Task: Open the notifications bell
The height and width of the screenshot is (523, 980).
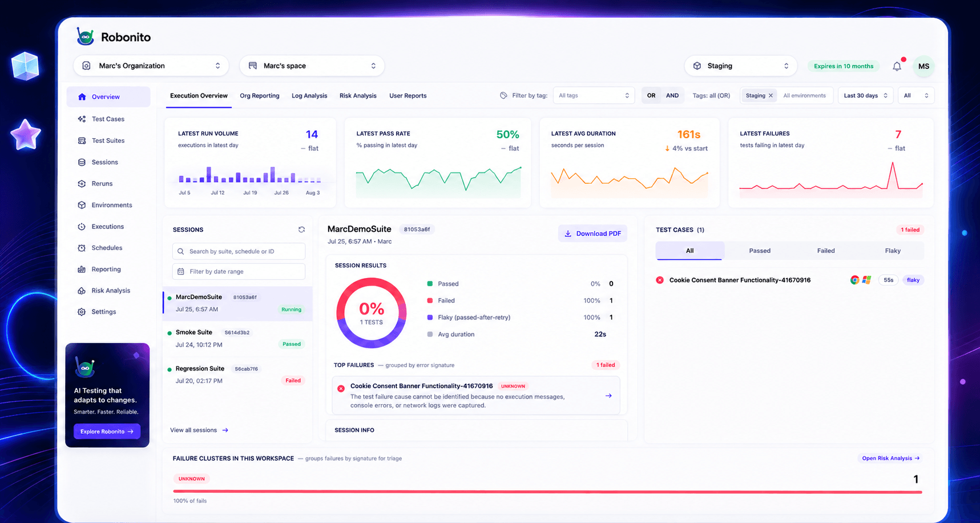Action: 897,66
